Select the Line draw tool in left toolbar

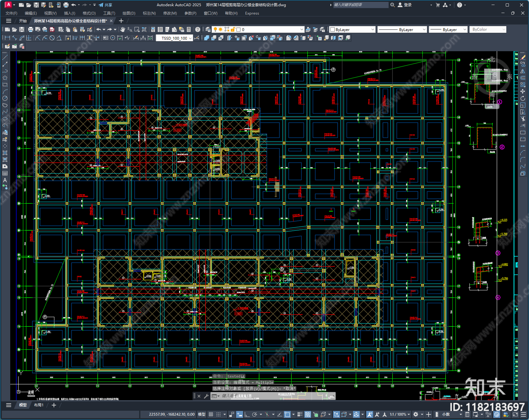coord(5,58)
